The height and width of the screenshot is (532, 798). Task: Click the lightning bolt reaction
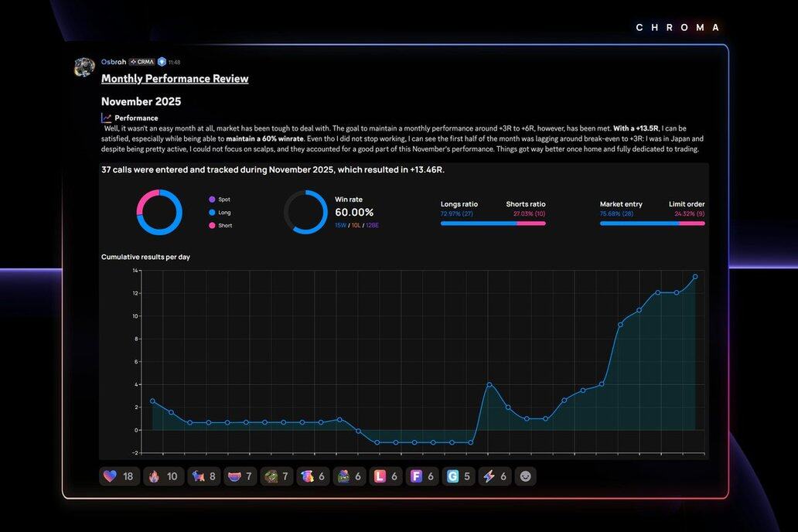(x=495, y=476)
